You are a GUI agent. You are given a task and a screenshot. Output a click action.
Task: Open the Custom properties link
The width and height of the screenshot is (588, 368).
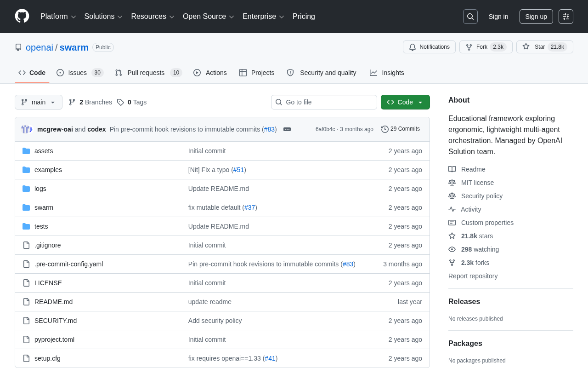tap(487, 223)
